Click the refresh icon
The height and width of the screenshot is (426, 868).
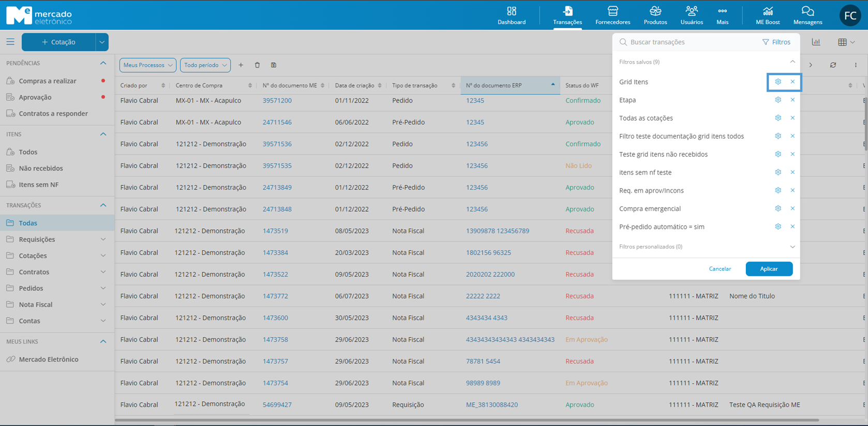[x=833, y=65]
